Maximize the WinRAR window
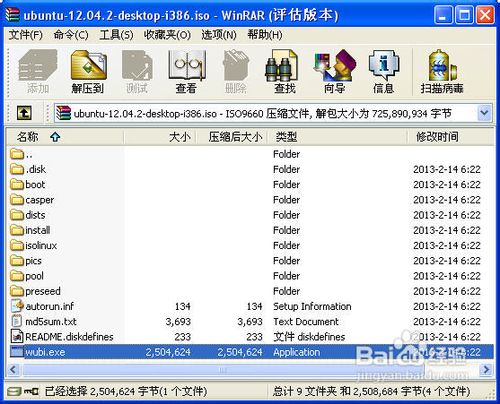This screenshot has width=500, height=404. point(464,15)
